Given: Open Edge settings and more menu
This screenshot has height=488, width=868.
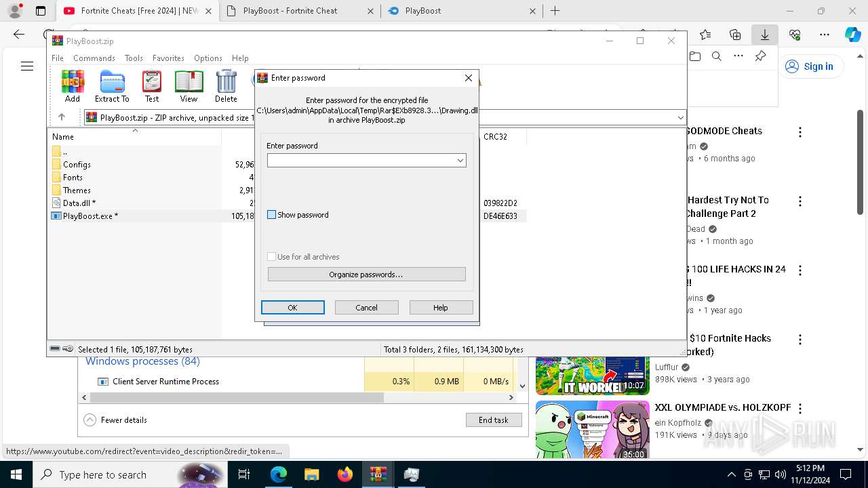Looking at the screenshot, I should click(825, 35).
